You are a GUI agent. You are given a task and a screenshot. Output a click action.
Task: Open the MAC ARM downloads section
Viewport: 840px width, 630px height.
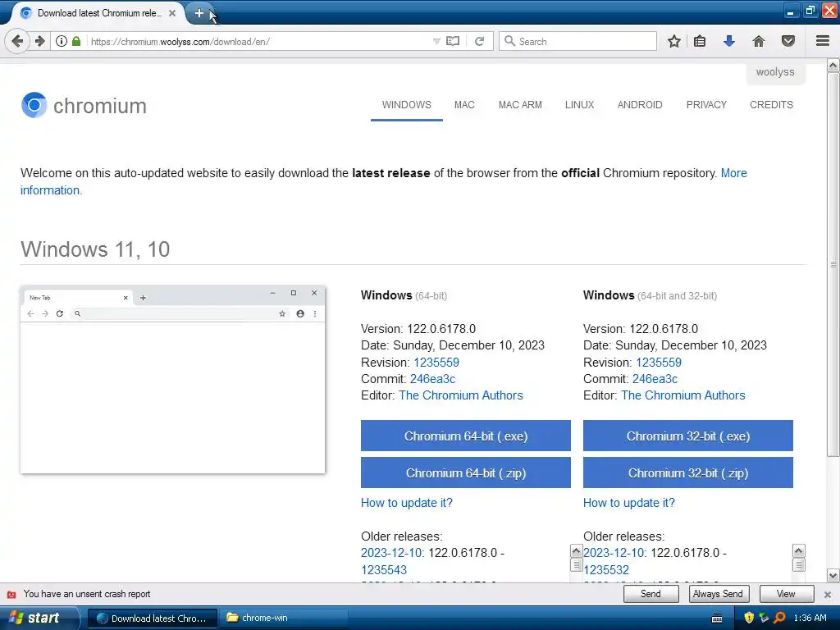[x=520, y=105]
